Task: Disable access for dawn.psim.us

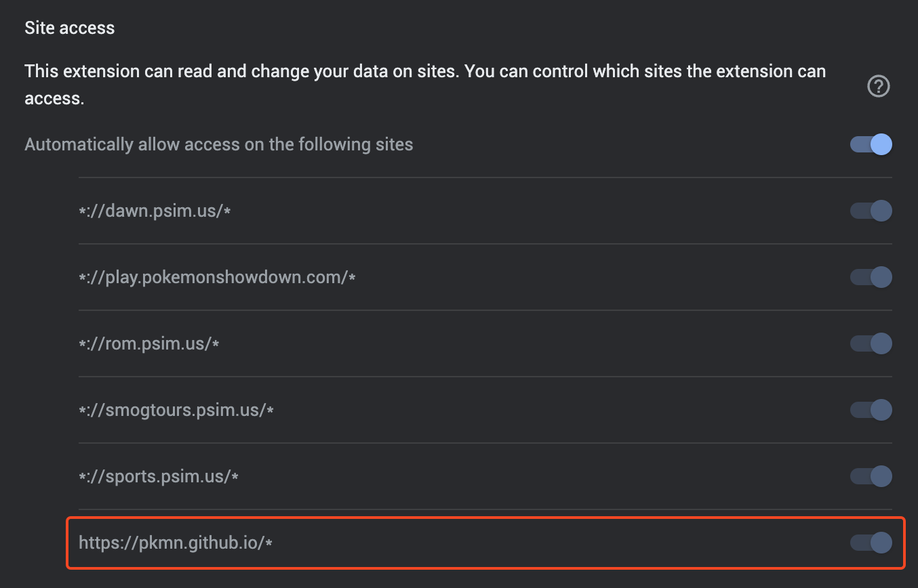Action: [x=871, y=211]
